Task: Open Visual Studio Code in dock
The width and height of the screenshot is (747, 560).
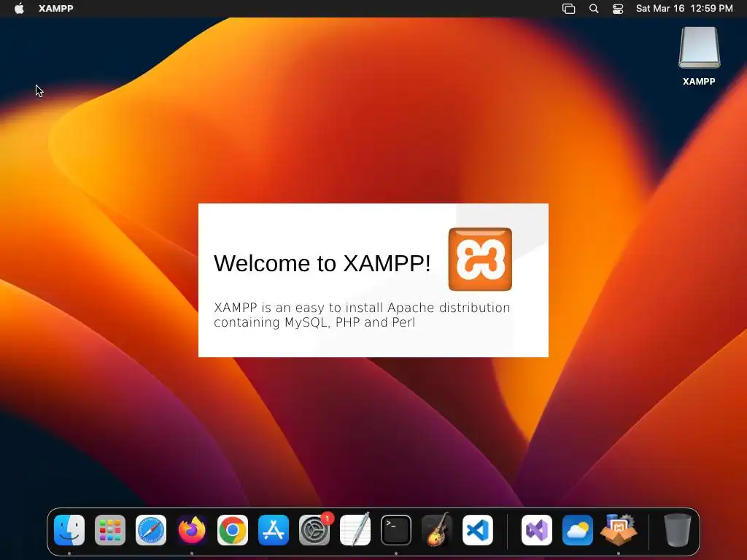Action: tap(478, 530)
